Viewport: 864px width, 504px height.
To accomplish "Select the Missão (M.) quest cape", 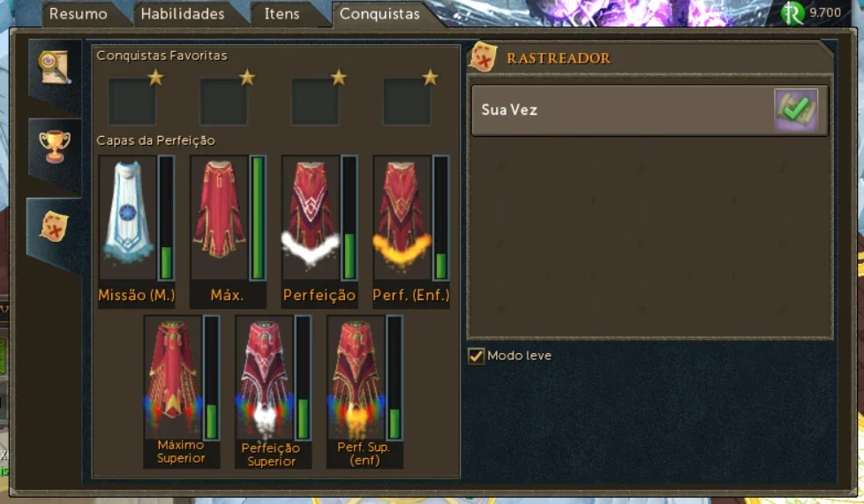I will coord(128,217).
